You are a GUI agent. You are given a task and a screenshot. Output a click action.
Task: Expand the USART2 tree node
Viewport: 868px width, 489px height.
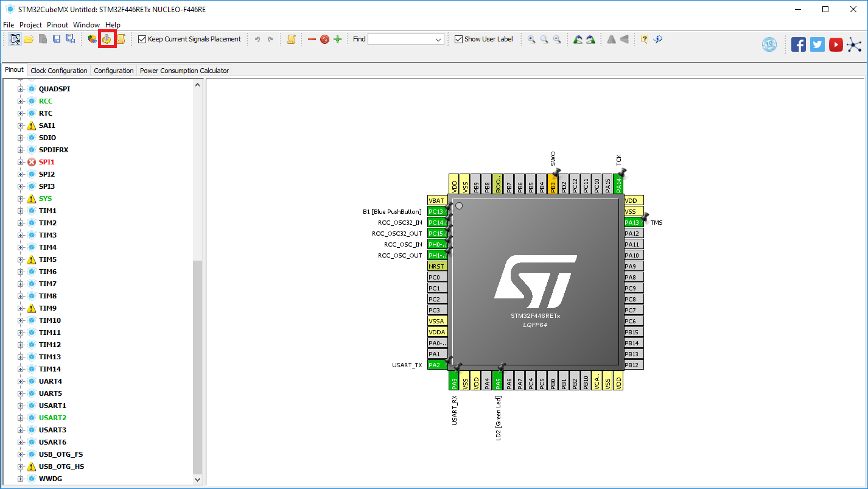[x=20, y=418]
